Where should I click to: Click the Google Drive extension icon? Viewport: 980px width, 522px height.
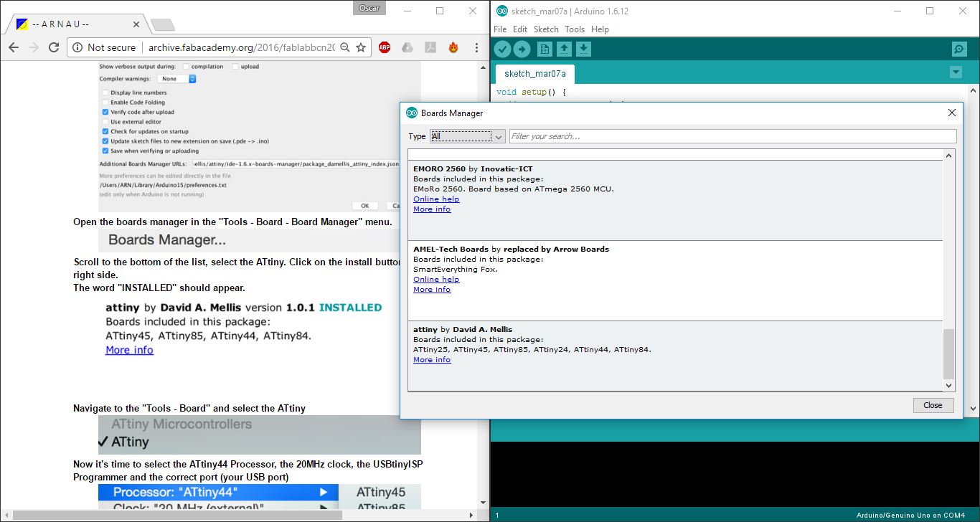[x=407, y=47]
